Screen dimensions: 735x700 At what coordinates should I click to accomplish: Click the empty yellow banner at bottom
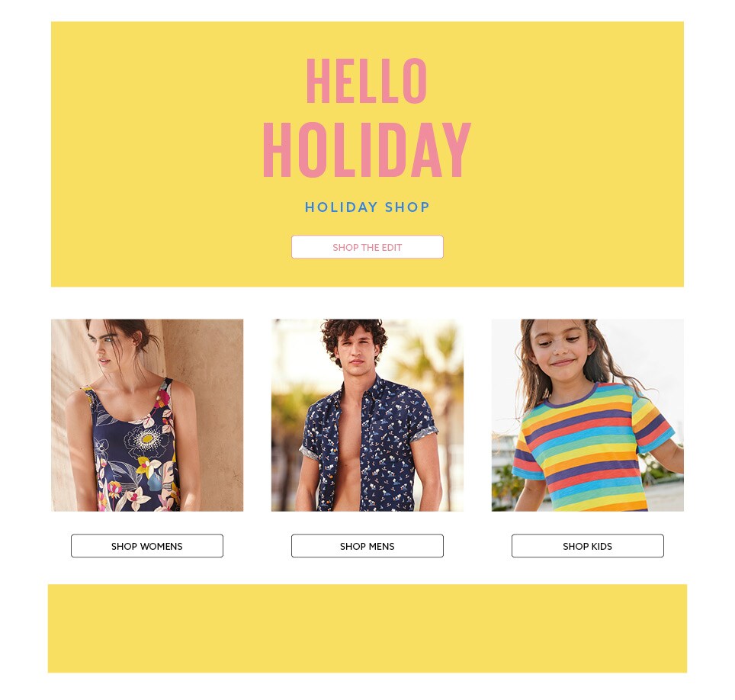367,628
